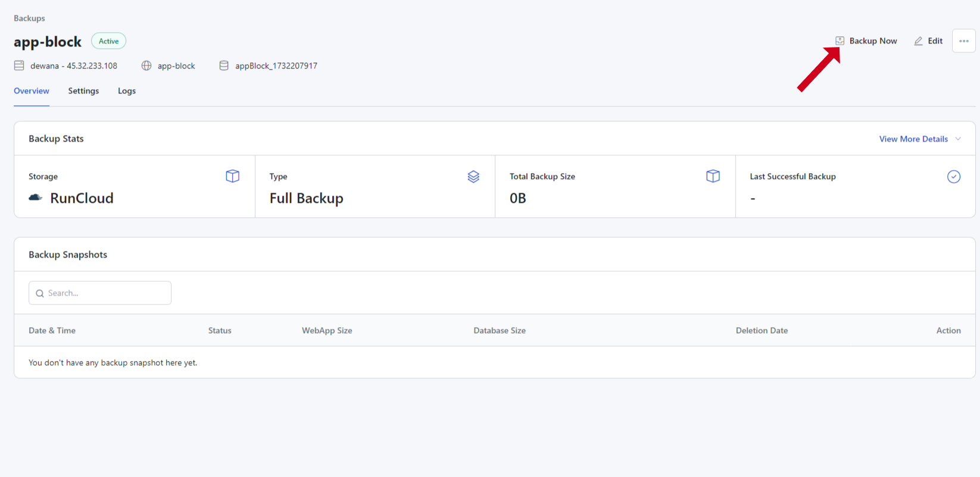Click the server icon beside dewana
Screen dimensions: 980x477
[19, 66]
